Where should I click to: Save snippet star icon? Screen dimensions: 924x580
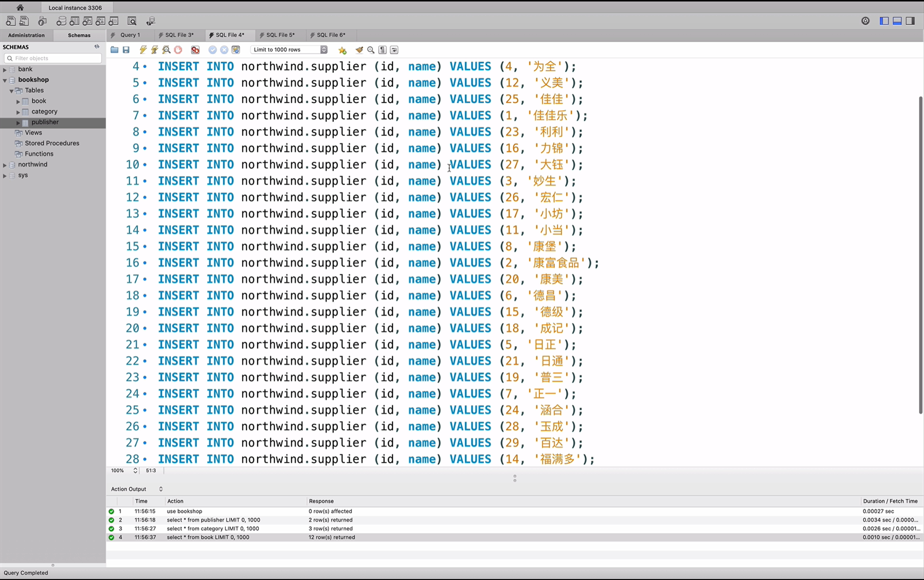tap(342, 50)
